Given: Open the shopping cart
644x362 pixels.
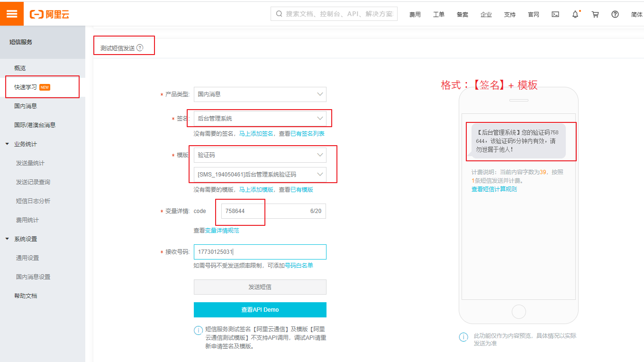Looking at the screenshot, I should pyautogui.click(x=595, y=14).
